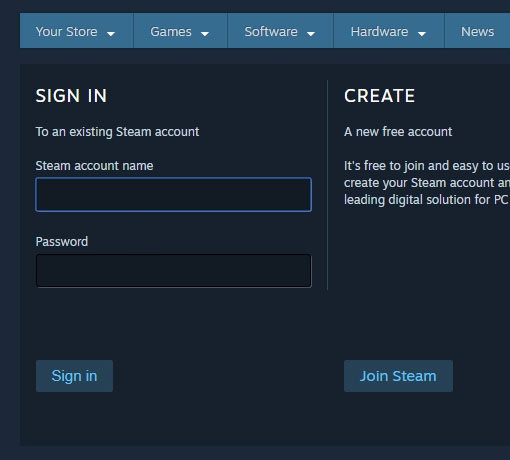510x460 pixels.
Task: Open the Your Store menu
Action: (76, 31)
